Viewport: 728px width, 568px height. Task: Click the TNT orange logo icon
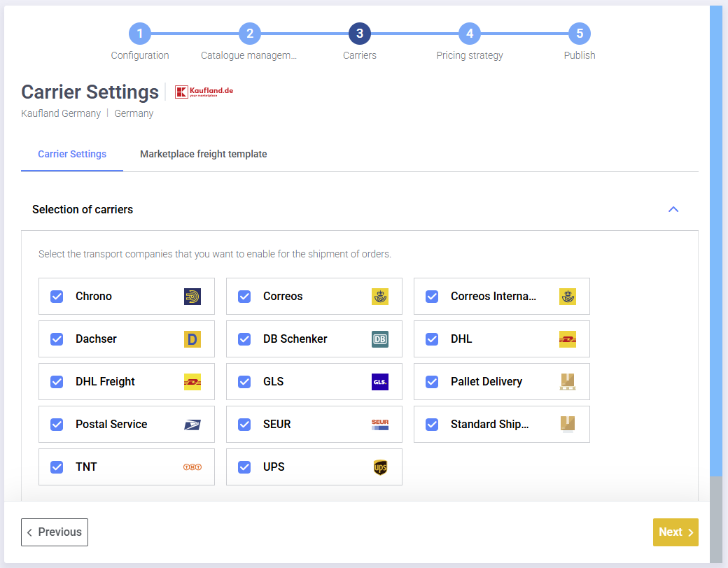pyautogui.click(x=192, y=467)
